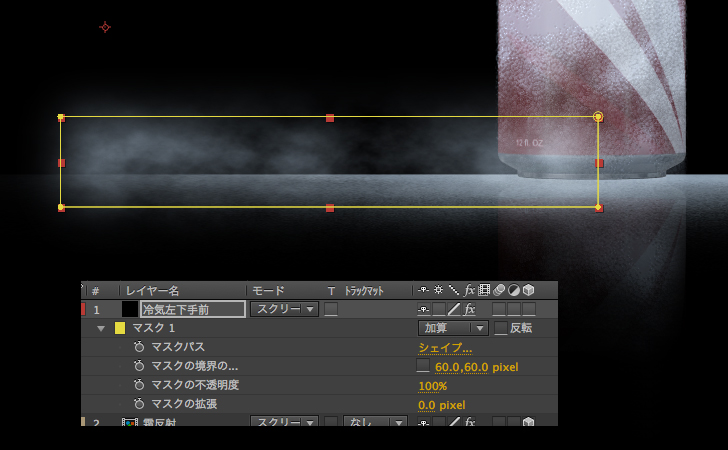This screenshot has width=728, height=450.
Task: Enable the stopwatch for マスクの境界のぼかし
Action: [139, 367]
